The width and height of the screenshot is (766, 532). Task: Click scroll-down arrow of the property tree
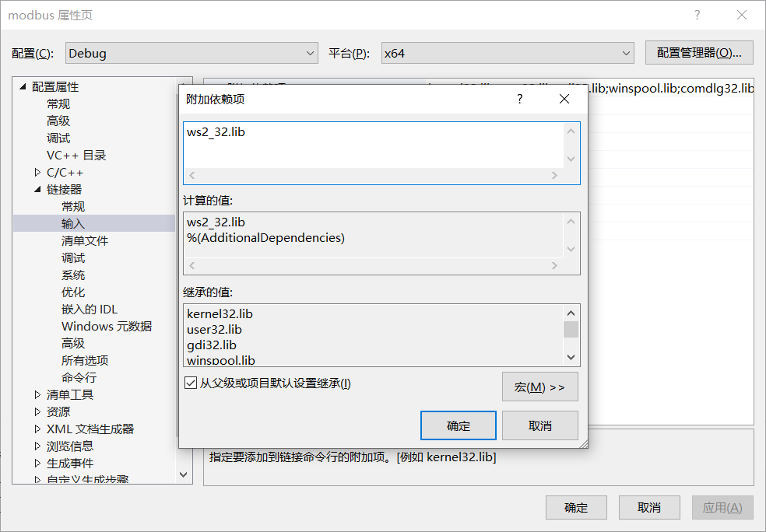183,474
